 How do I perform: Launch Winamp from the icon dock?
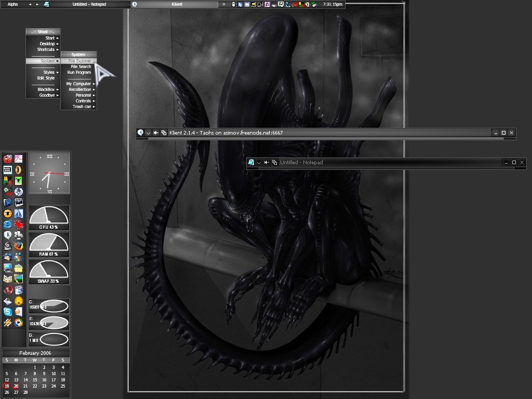pyautogui.click(x=7, y=322)
